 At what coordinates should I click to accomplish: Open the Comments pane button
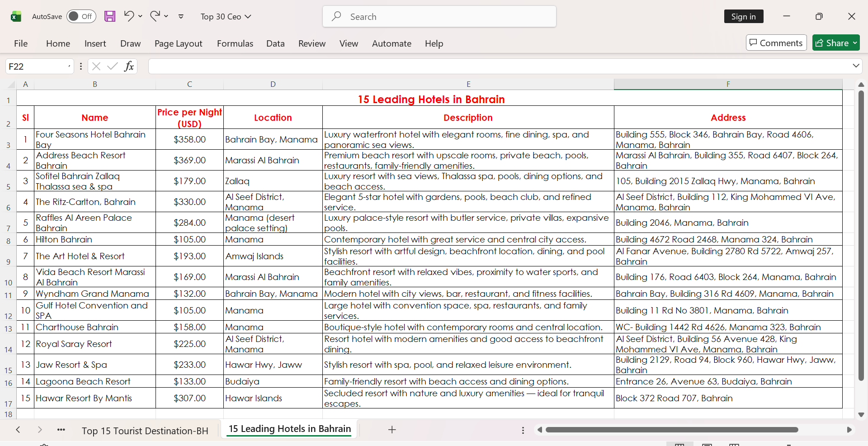pos(776,43)
